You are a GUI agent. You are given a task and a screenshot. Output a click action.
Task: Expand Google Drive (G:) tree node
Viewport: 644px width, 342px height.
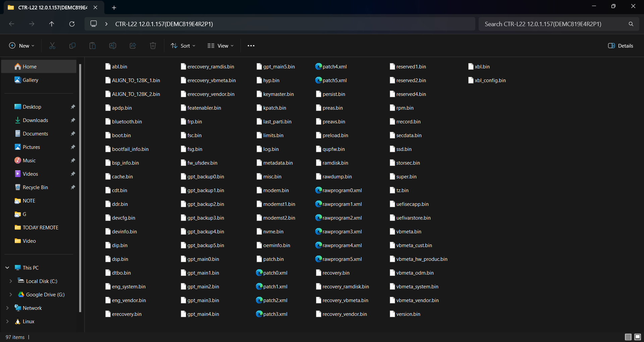coord(11,294)
